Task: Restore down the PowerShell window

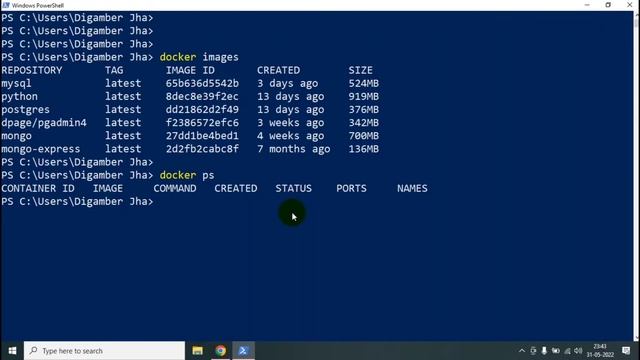Action: [x=608, y=5]
